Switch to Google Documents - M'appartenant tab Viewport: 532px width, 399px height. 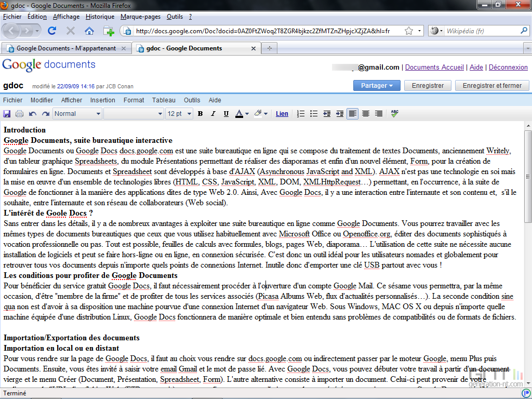point(66,48)
